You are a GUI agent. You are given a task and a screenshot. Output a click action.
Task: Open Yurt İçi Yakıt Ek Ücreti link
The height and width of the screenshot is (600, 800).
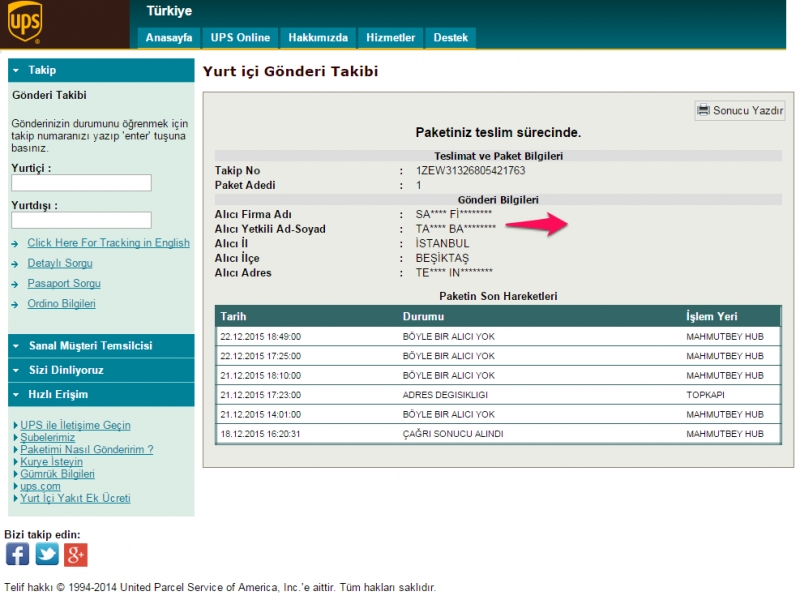75,498
